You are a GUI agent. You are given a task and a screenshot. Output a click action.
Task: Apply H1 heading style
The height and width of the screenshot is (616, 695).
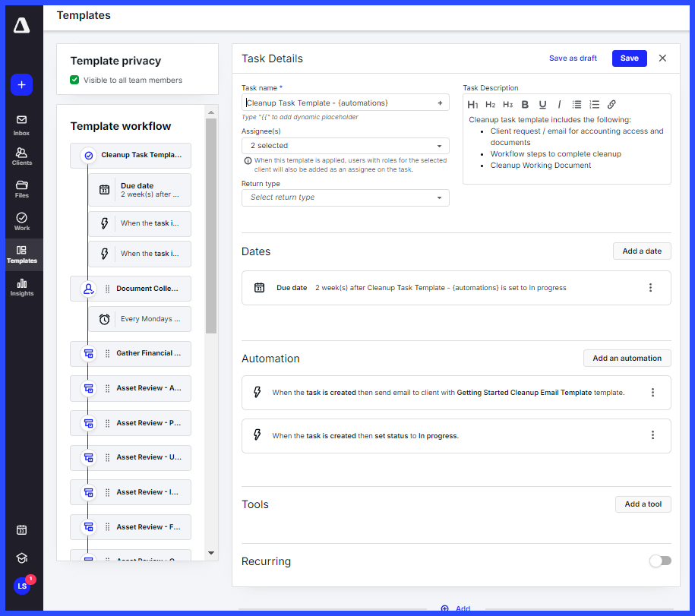(x=472, y=105)
